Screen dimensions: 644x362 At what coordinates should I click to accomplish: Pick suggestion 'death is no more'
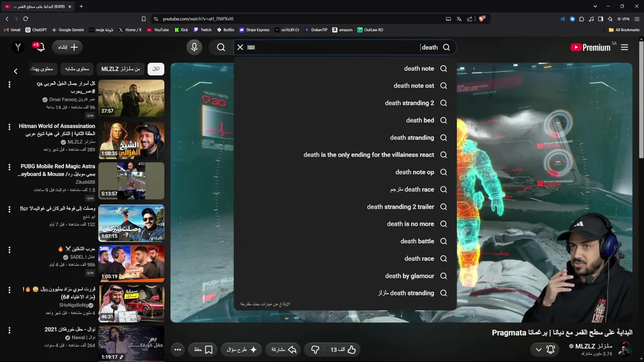coord(345,224)
